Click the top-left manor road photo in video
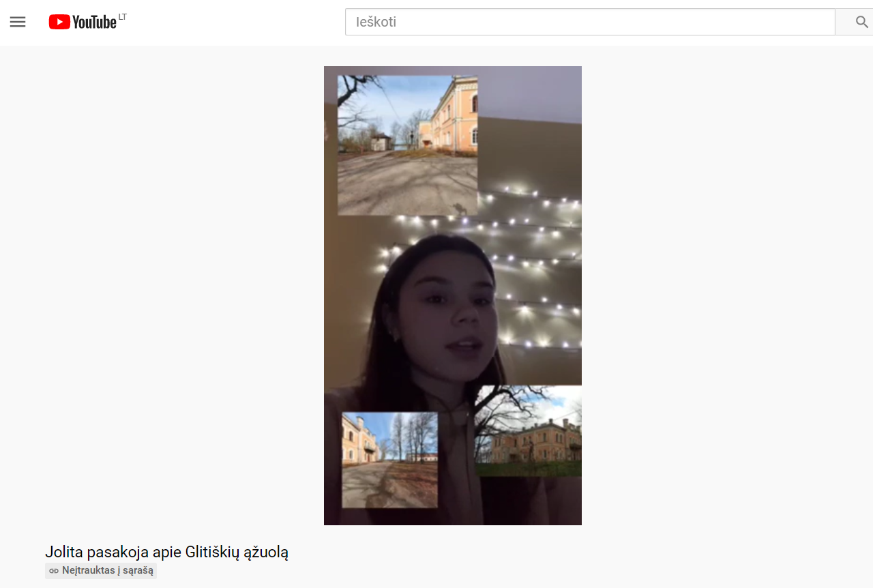 coord(407,145)
